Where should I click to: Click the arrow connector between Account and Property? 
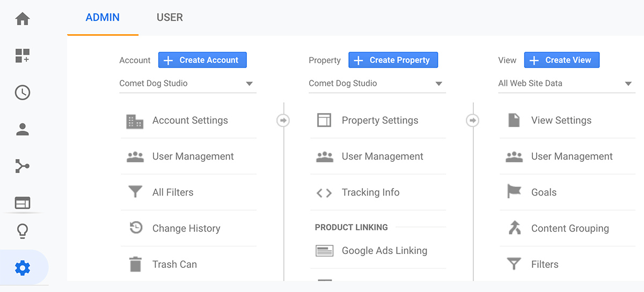pos(283,121)
